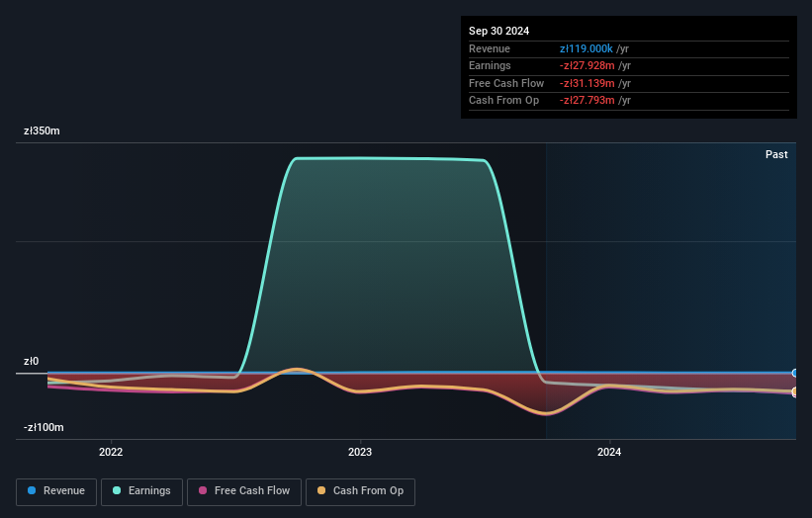
Task: Click the Earnings label in the tooltip
Action: tap(490, 65)
